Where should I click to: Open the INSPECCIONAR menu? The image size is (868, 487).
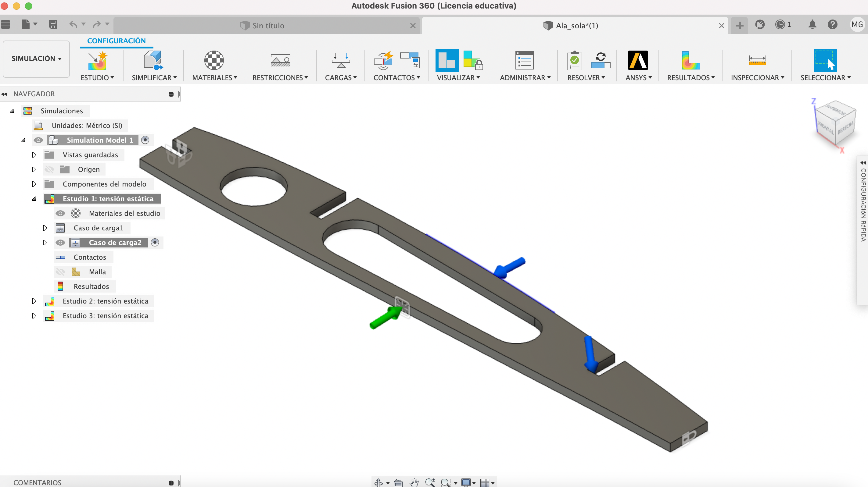(x=758, y=78)
